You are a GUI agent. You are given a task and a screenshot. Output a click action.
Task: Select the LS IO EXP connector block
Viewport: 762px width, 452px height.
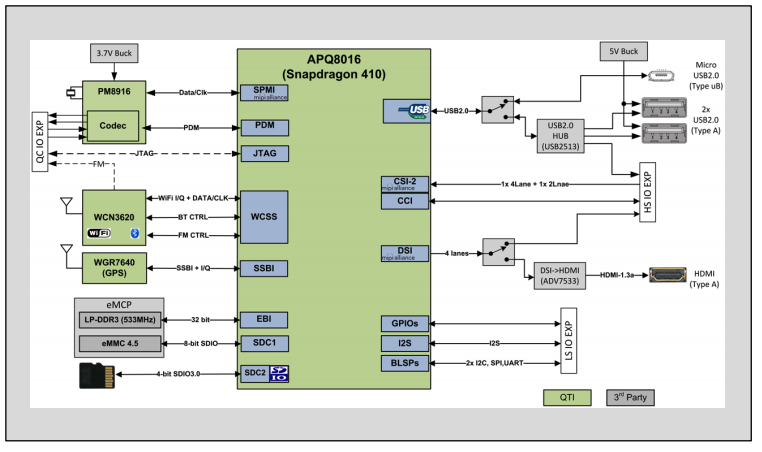point(569,341)
